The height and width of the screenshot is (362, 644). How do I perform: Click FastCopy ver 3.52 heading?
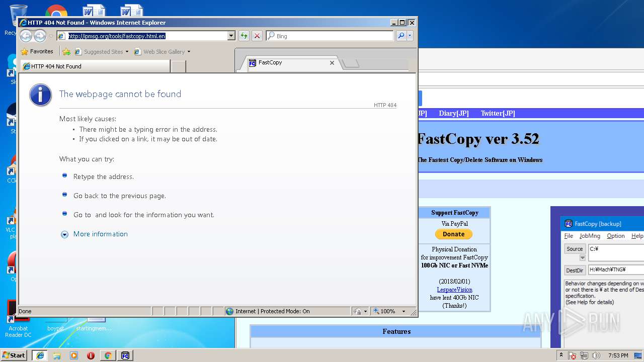[478, 139]
